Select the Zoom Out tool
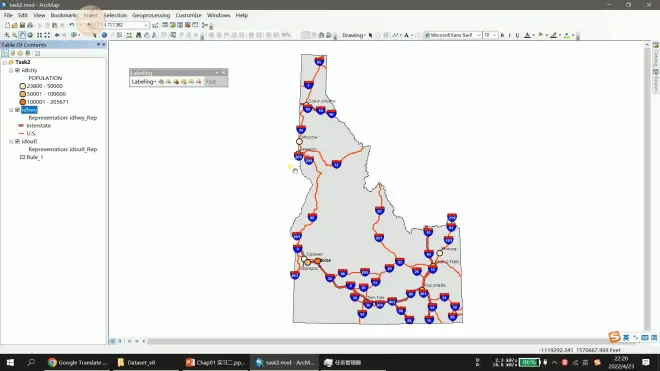Screen dimensions: 660x371 coord(15,35)
